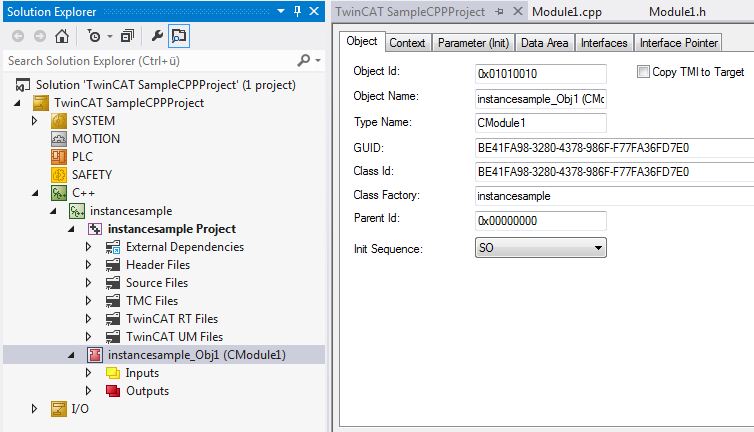Open the Context tab
The image size is (754, 432).
[407, 43]
